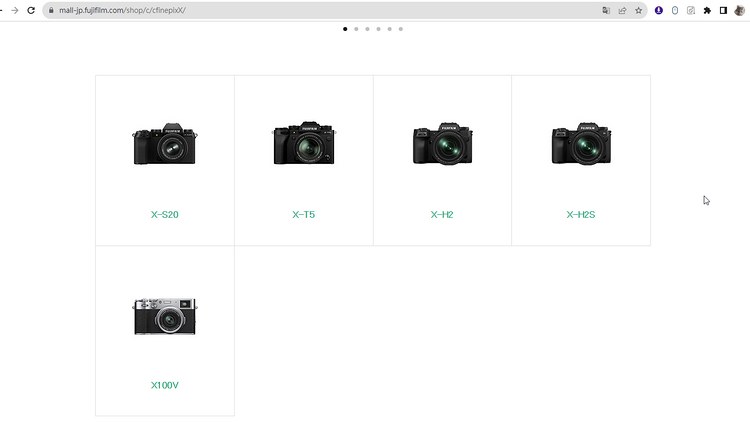
Task: Select the second carousel dot
Action: 356,29
